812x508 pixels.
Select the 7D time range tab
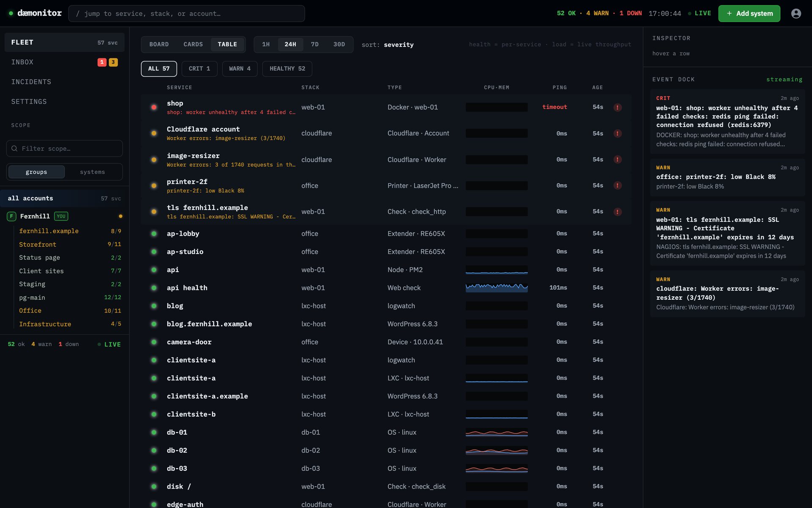point(315,44)
